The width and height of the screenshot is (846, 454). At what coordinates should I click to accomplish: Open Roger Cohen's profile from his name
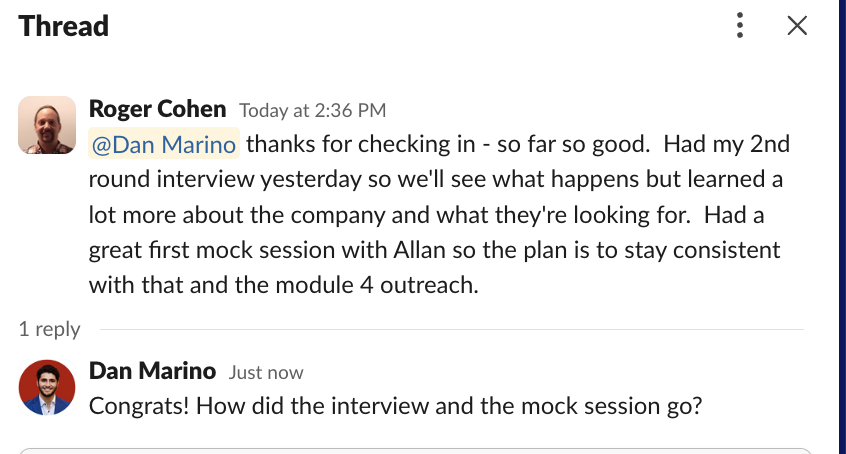click(x=157, y=109)
